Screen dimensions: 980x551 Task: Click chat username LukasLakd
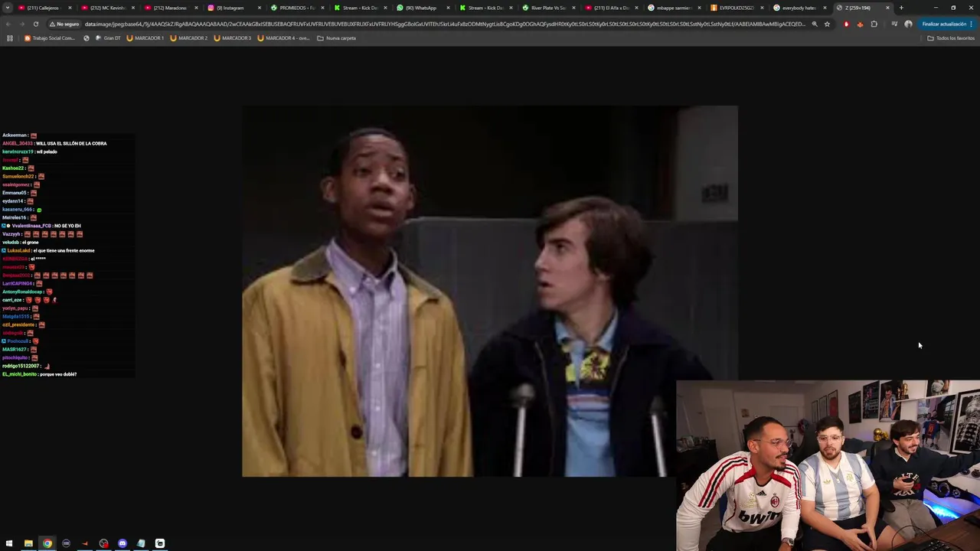click(x=18, y=250)
